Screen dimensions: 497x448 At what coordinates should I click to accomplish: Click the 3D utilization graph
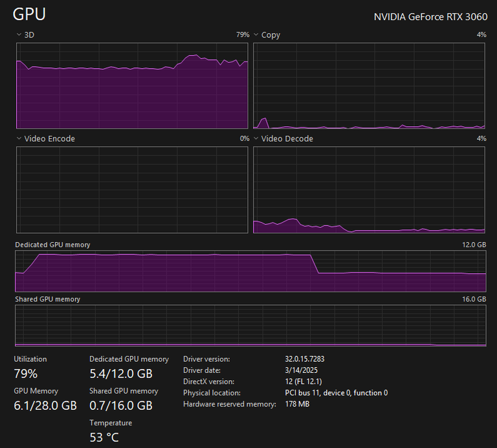(x=132, y=85)
